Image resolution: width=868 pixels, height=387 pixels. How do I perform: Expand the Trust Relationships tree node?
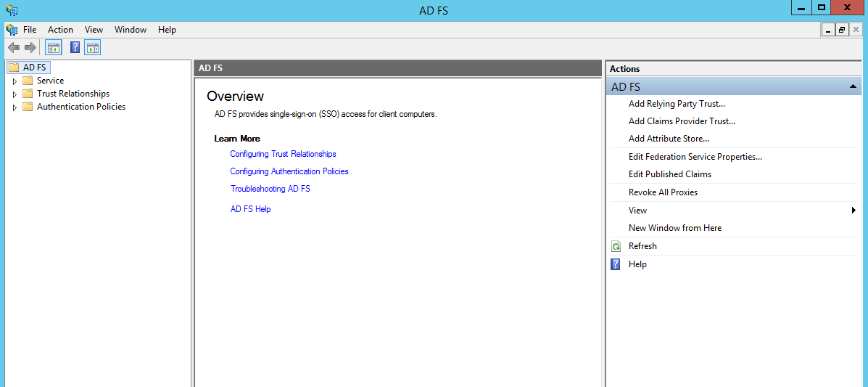[14, 94]
